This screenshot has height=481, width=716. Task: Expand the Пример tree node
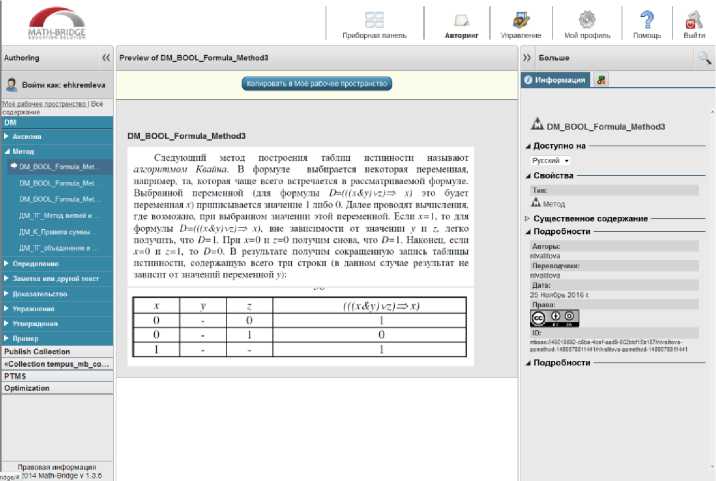click(x=6, y=338)
